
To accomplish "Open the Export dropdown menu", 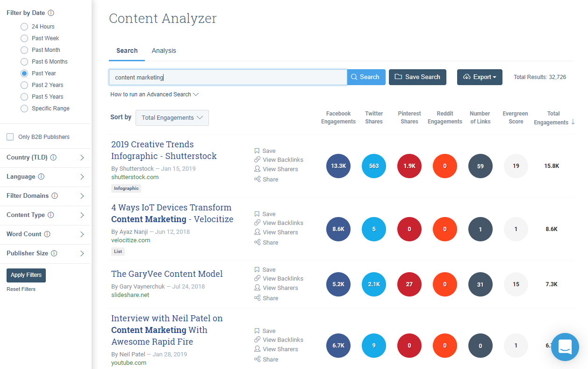I will [480, 77].
